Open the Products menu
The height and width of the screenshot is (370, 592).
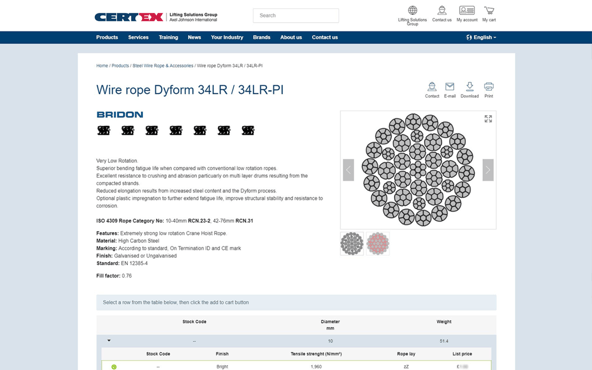107,37
